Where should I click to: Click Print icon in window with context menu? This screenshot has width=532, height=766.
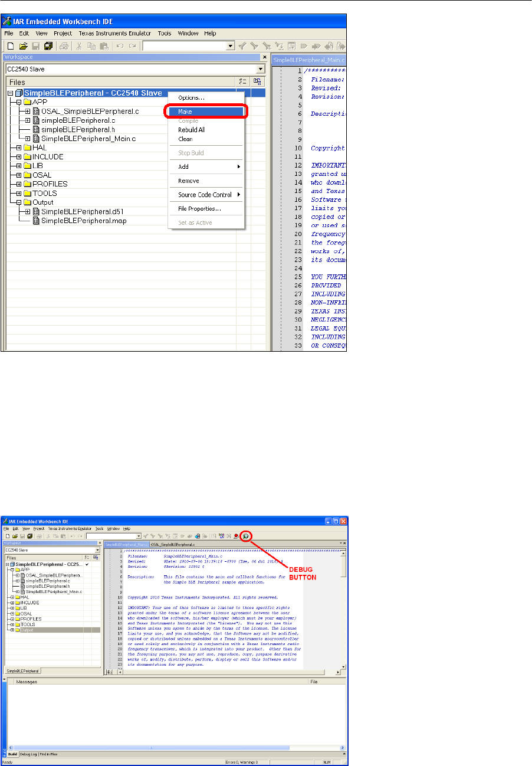(64, 45)
